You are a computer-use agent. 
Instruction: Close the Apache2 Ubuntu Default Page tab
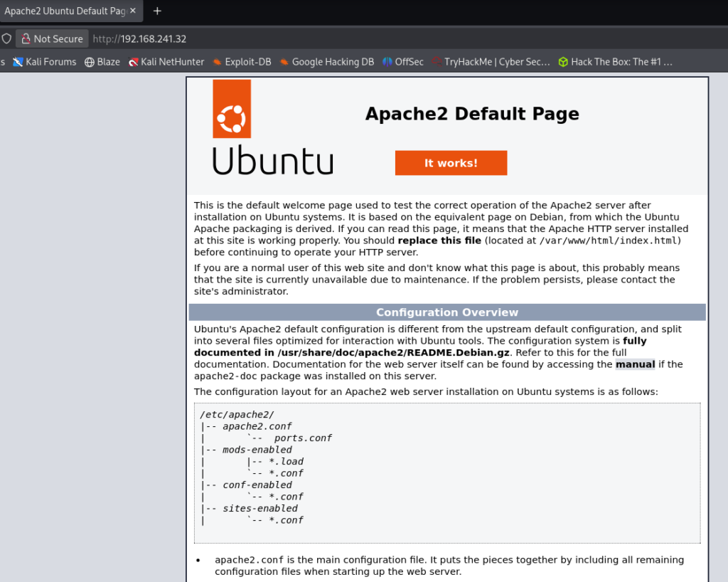pos(132,11)
